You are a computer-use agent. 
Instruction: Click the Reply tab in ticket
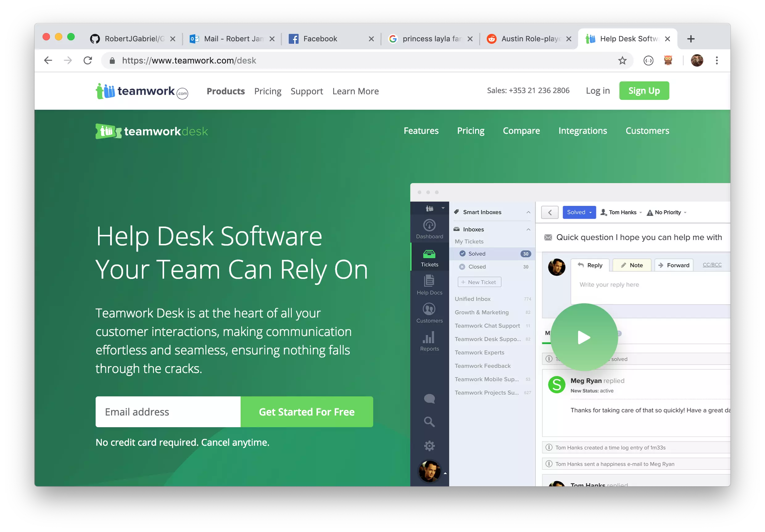coord(590,265)
